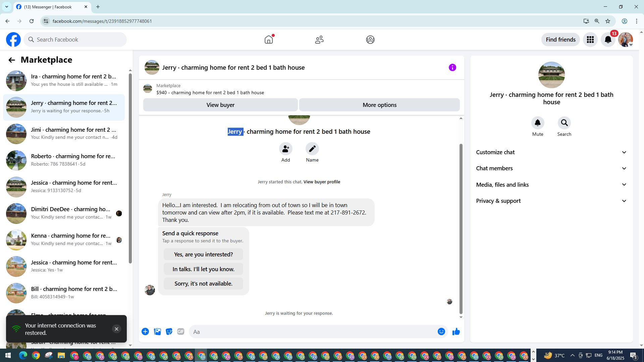The height and width of the screenshot is (362, 644).
Task: Click the message text box
Action: click(314, 332)
